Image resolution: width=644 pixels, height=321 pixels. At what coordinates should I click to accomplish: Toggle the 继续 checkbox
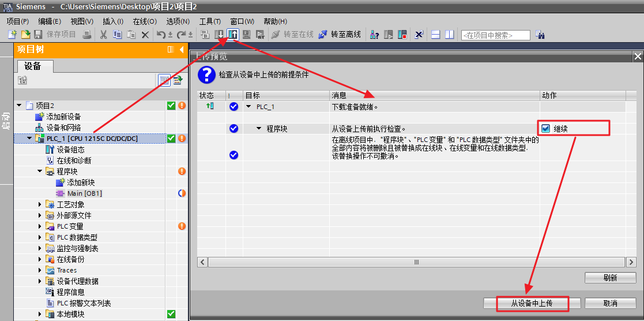point(545,129)
